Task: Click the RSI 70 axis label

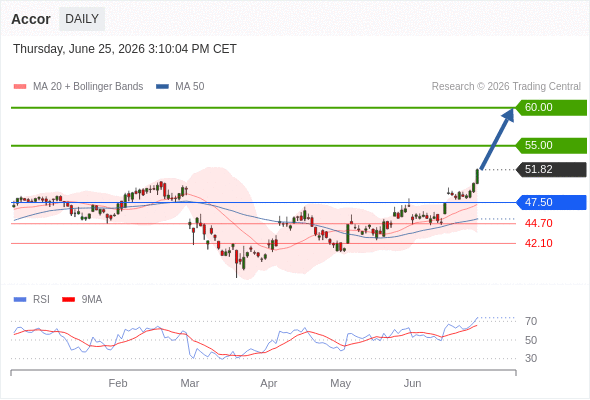Action: [x=531, y=321]
